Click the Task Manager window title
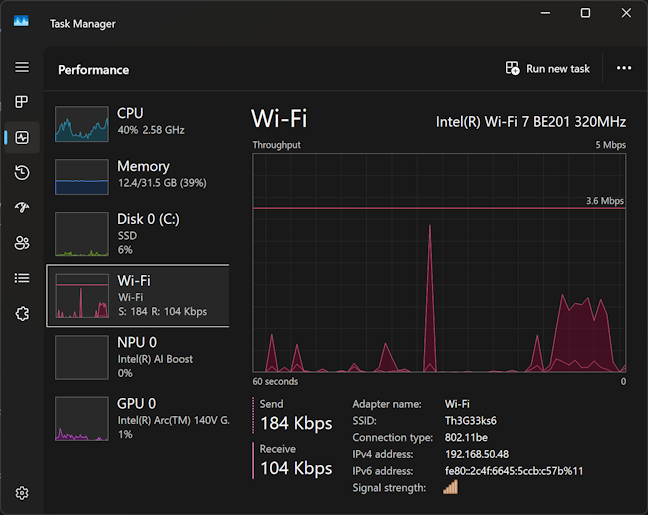The height and width of the screenshot is (515, 648). pyautogui.click(x=83, y=24)
